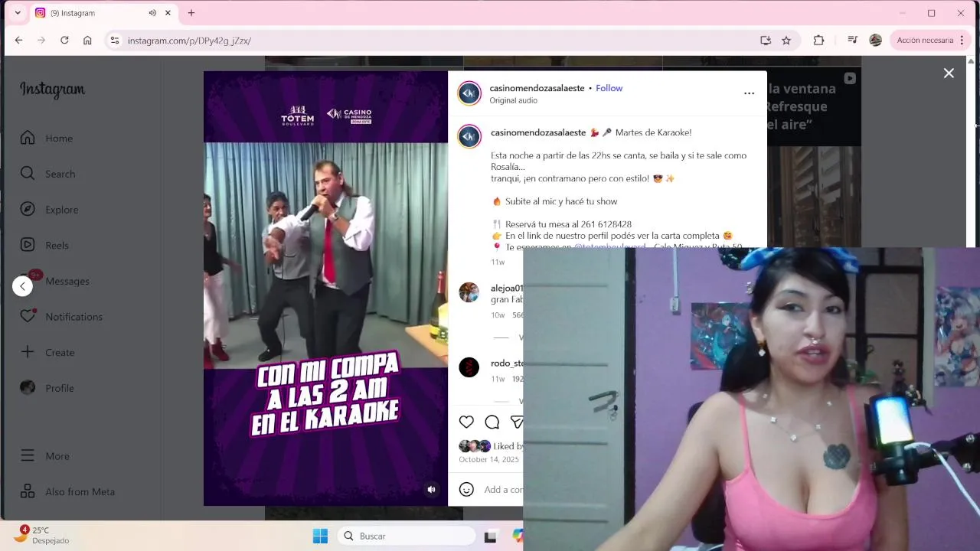Open Reels from sidebar
Screen dimensions: 980x551
coord(44,245)
